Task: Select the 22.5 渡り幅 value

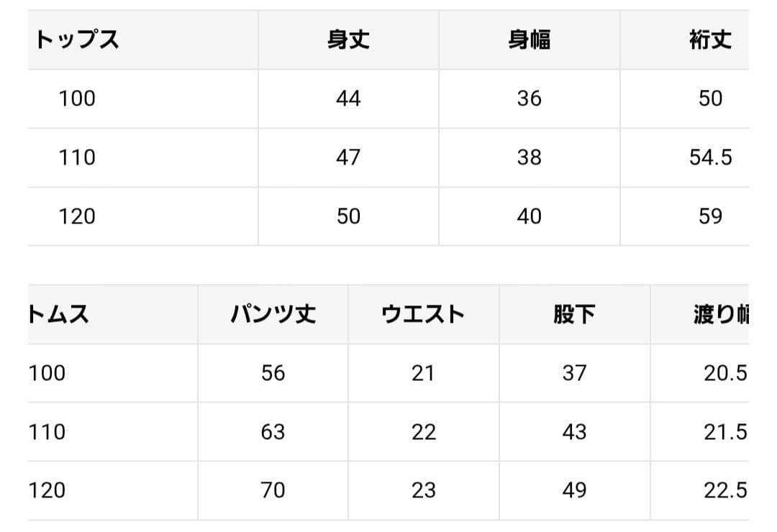Action: 724,490
